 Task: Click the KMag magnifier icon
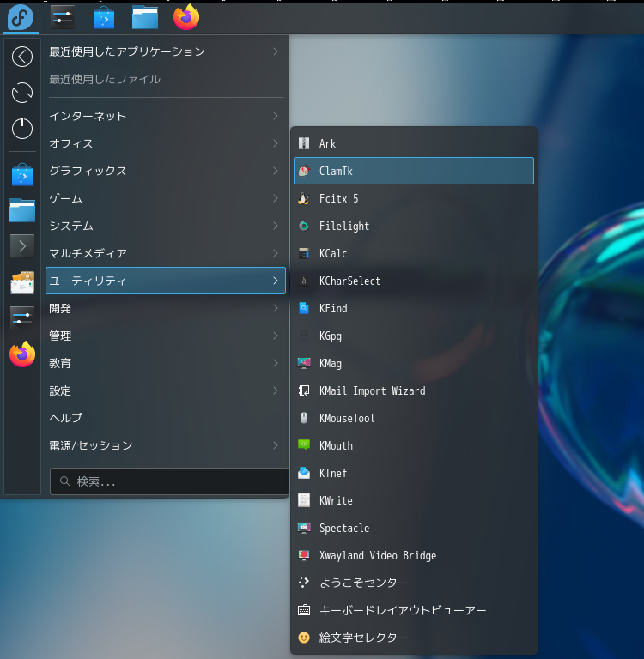tap(304, 363)
